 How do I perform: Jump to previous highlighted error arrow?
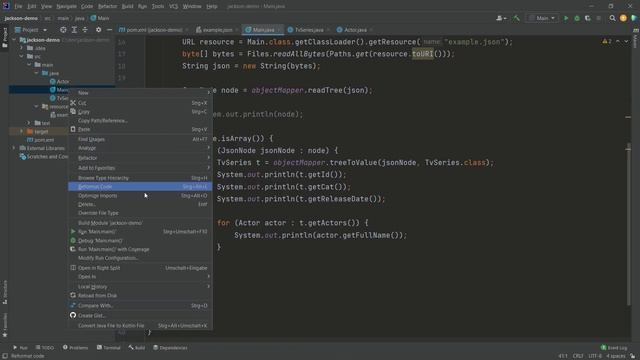(618, 41)
